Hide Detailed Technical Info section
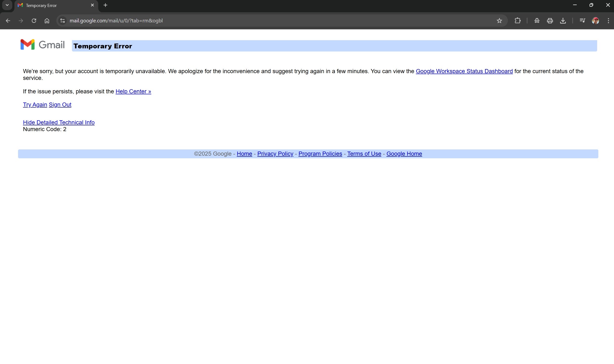The image size is (614, 364). (59, 122)
